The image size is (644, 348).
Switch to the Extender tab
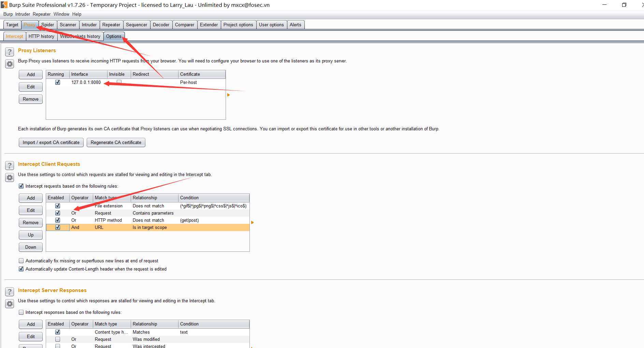tap(209, 25)
